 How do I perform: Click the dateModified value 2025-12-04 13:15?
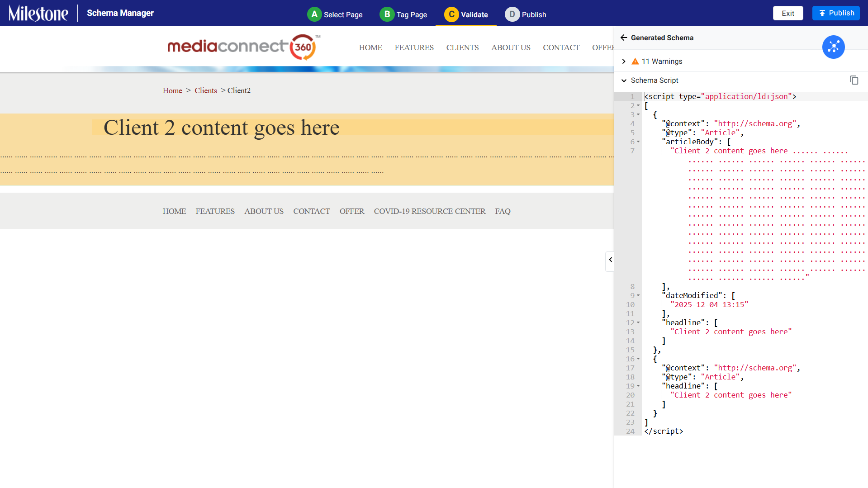(x=709, y=305)
